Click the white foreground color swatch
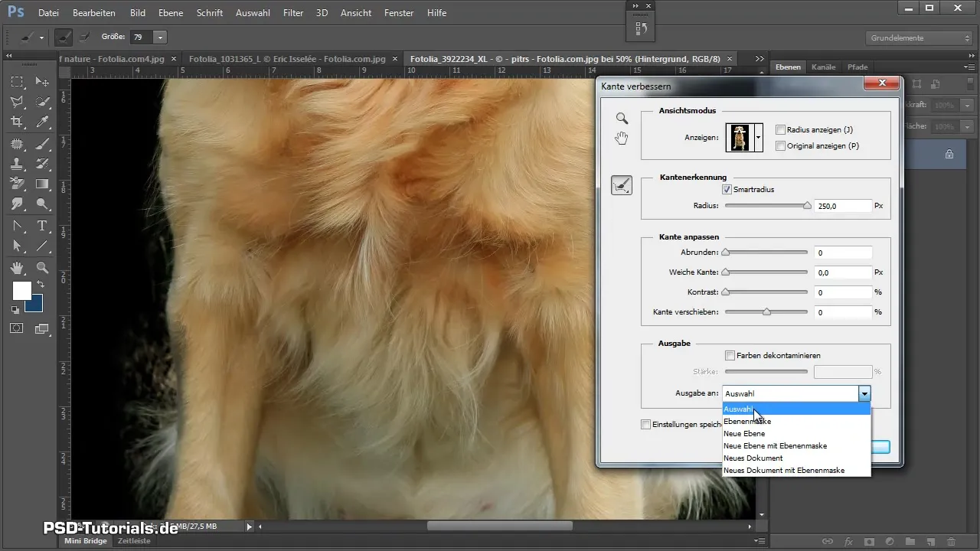The width and height of the screenshot is (980, 551). click(21, 291)
